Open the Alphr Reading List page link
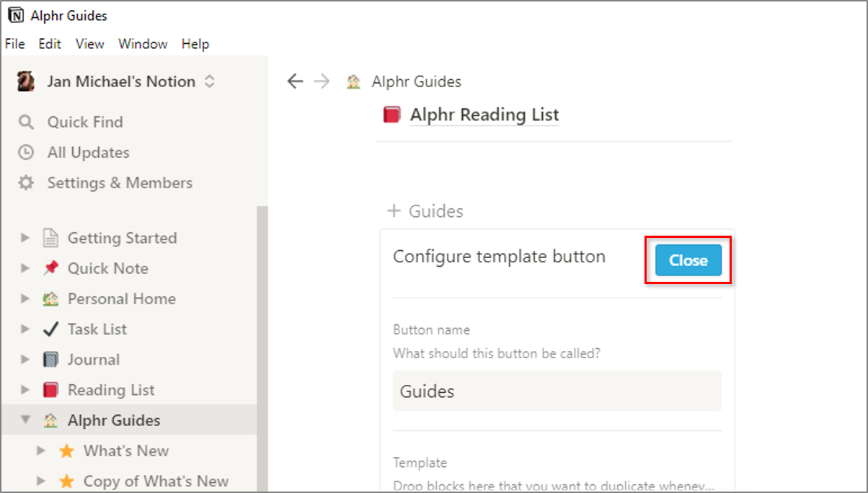This screenshot has width=868, height=493. 484,115
